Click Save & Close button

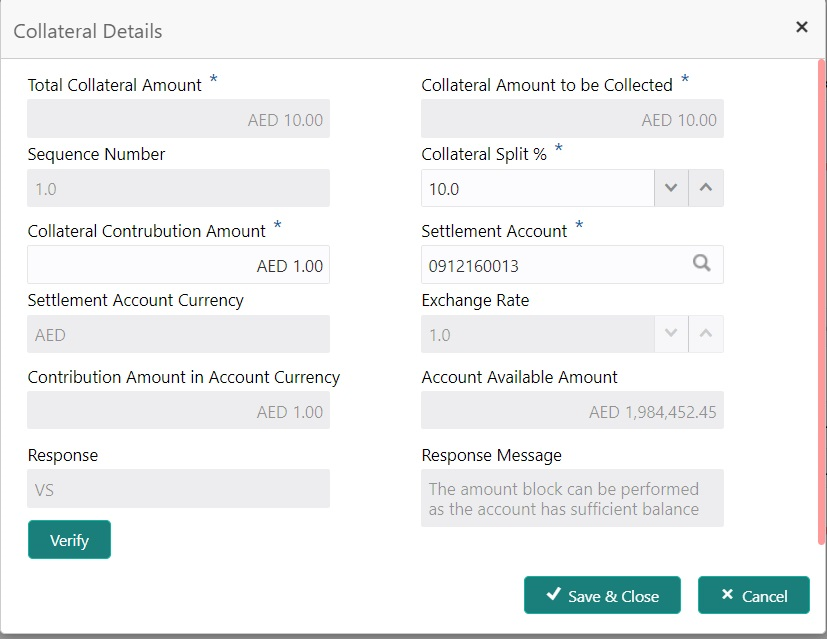pyautogui.click(x=602, y=596)
